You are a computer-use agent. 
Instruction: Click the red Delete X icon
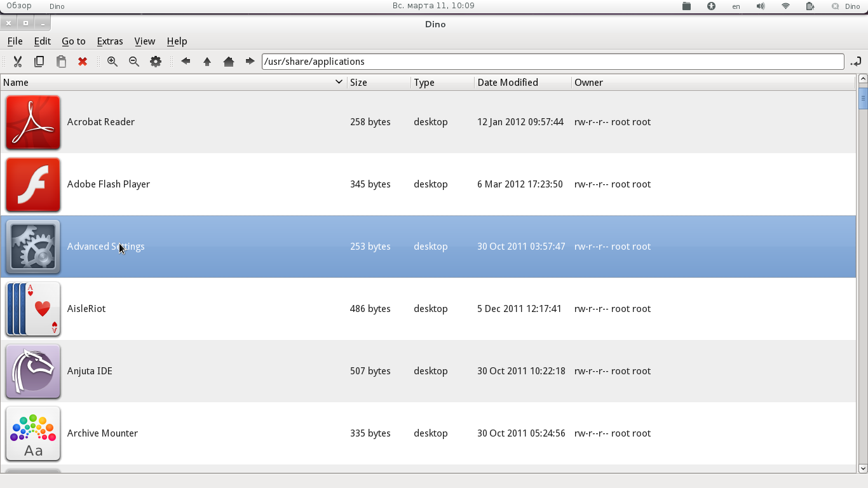[83, 62]
